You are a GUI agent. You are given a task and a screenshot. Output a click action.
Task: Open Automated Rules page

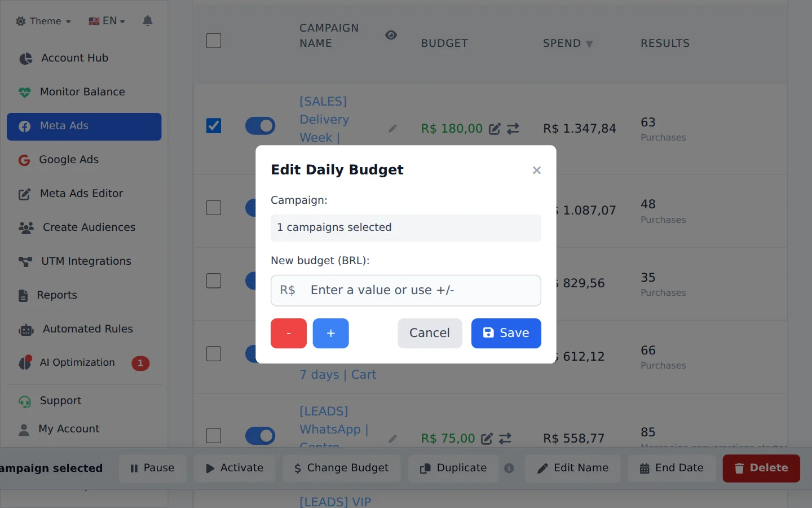coord(84,329)
